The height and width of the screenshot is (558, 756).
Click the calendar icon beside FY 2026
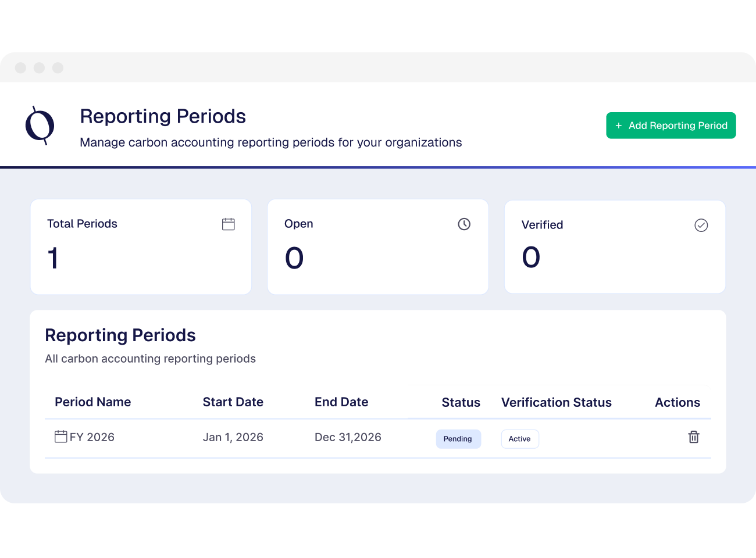[x=60, y=437]
